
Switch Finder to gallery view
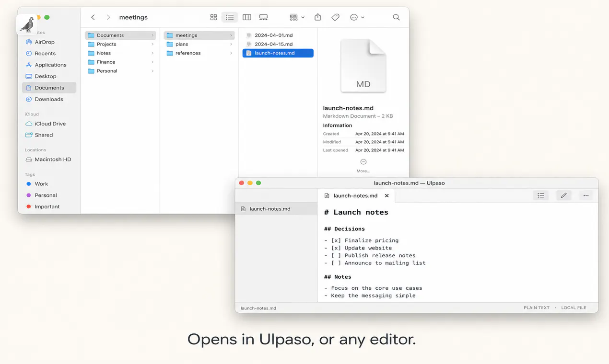(x=263, y=17)
